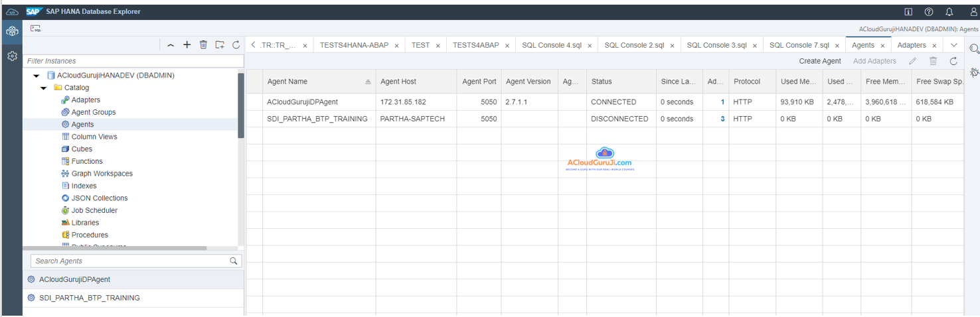Delete selected instance with left panel trash icon

click(203, 45)
